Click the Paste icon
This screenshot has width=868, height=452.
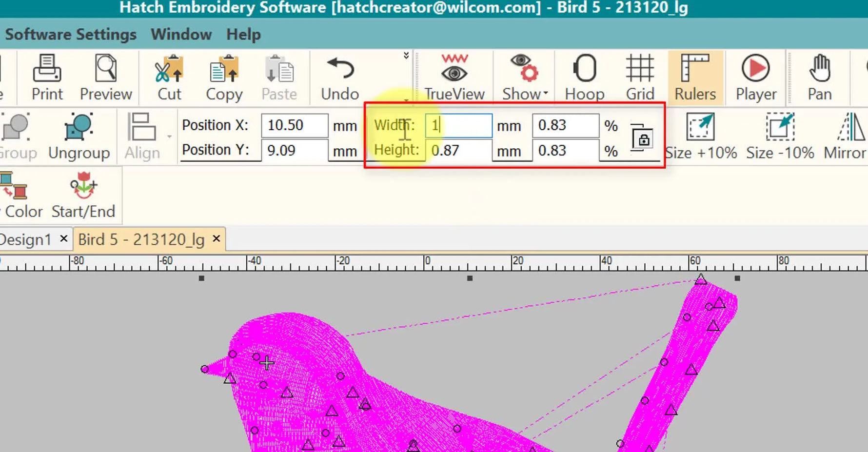(x=279, y=78)
